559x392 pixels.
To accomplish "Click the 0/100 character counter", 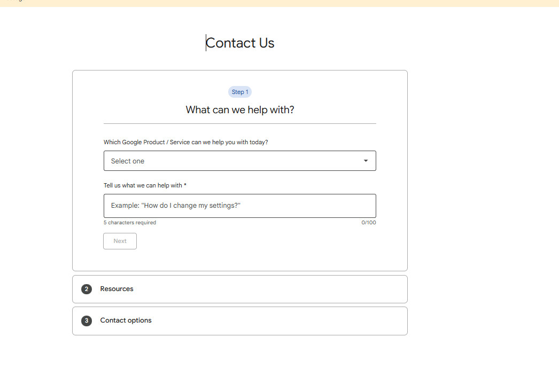I will [x=368, y=223].
